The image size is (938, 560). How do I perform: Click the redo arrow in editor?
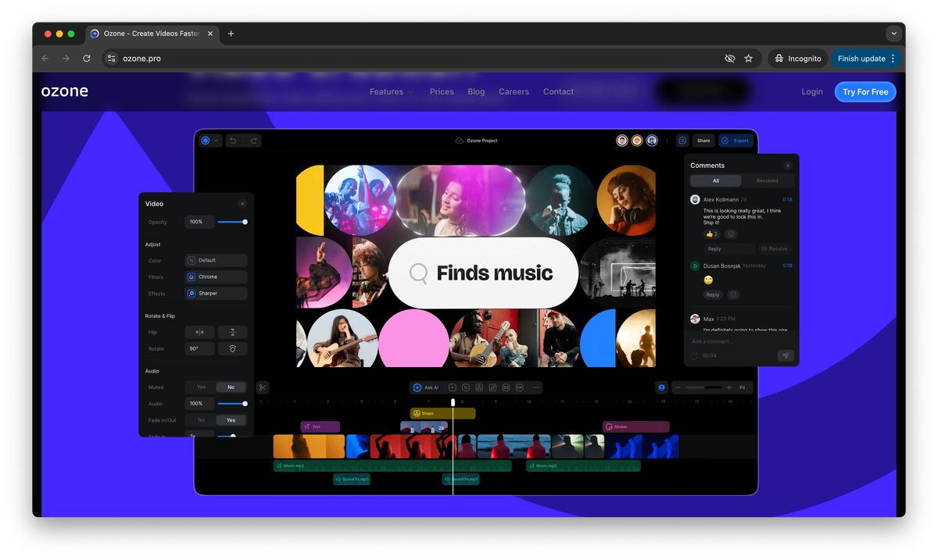253,141
